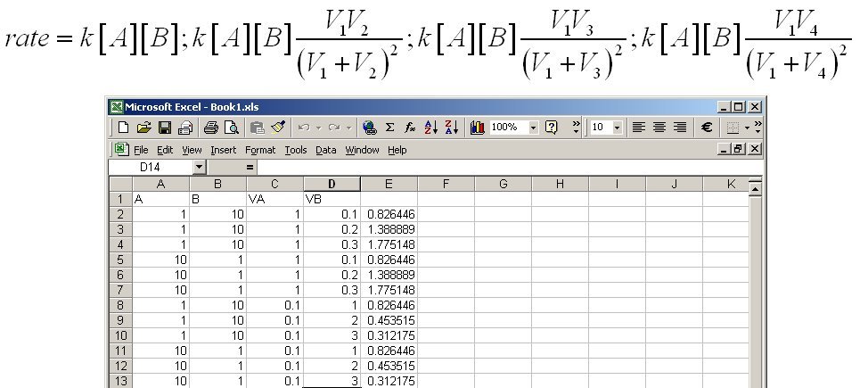Click the AutoSum sigma icon

389,128
